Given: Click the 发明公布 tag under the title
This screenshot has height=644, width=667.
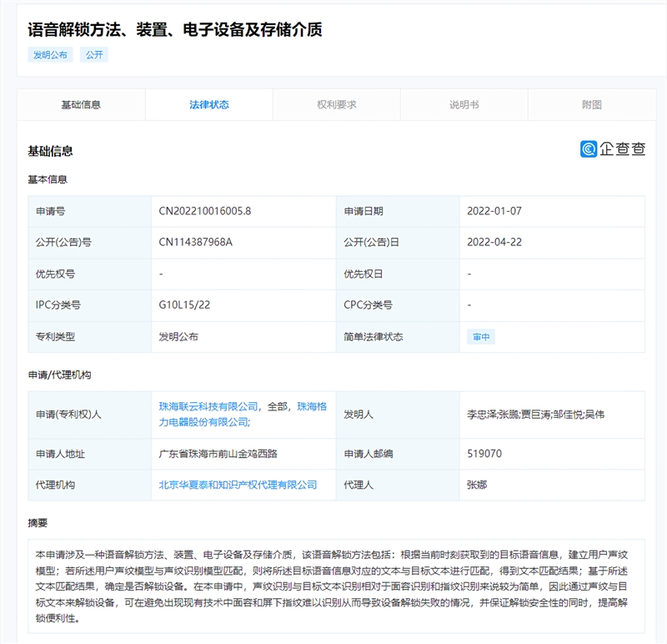Looking at the screenshot, I should 50,55.
